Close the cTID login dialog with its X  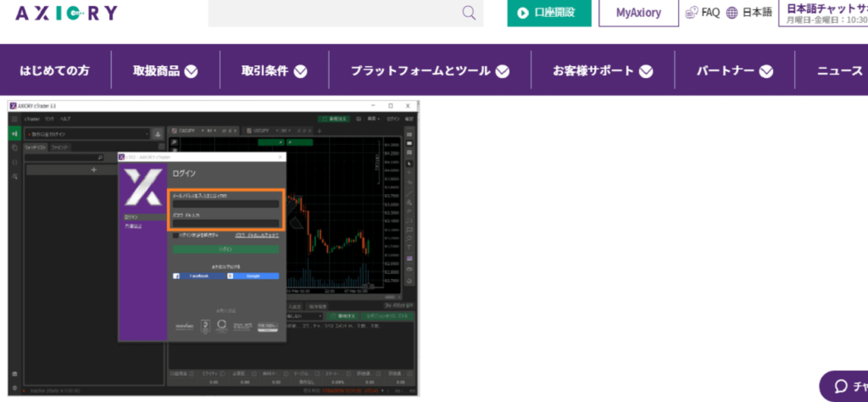tap(280, 157)
